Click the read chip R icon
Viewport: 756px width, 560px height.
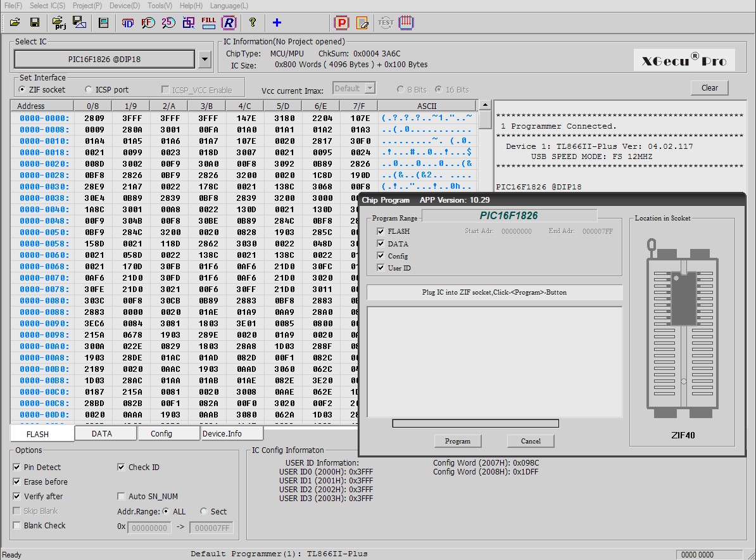tap(229, 23)
